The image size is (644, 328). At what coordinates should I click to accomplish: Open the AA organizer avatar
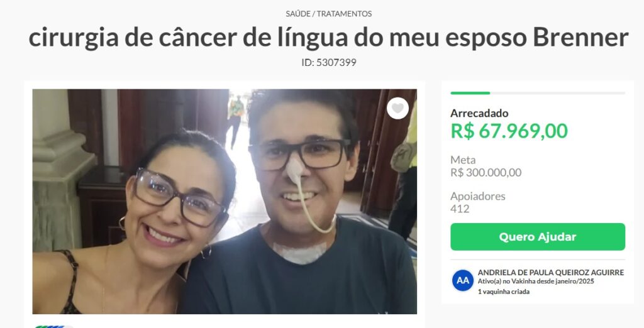(x=463, y=280)
